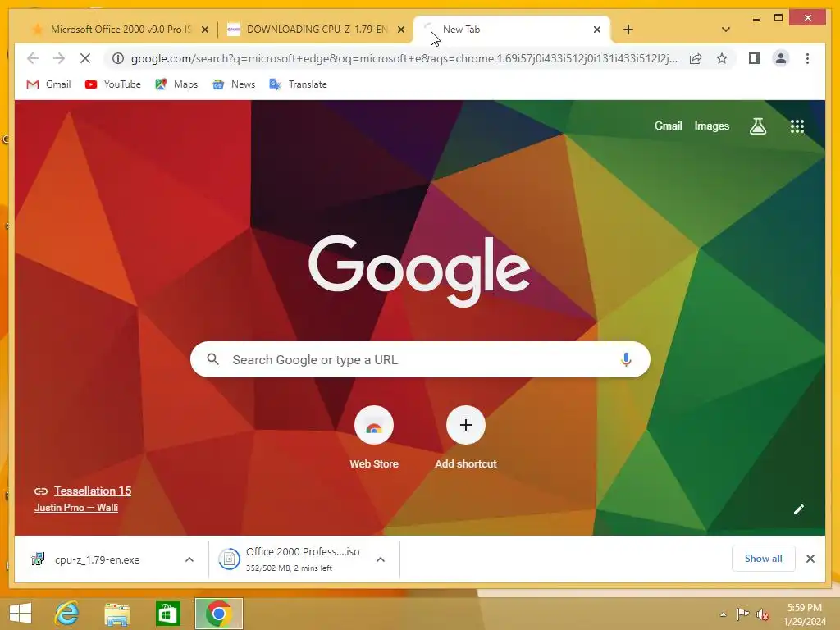Stop loading the page
This screenshot has width=840, height=630.
point(85,58)
